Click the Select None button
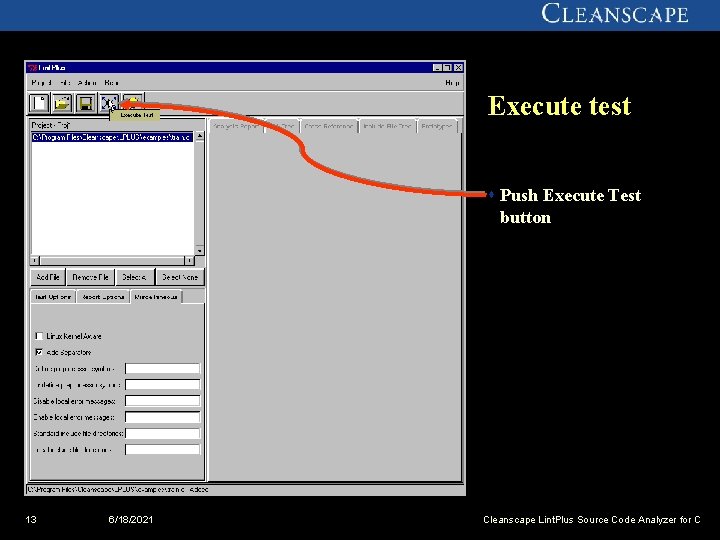720x540 pixels. click(180, 277)
